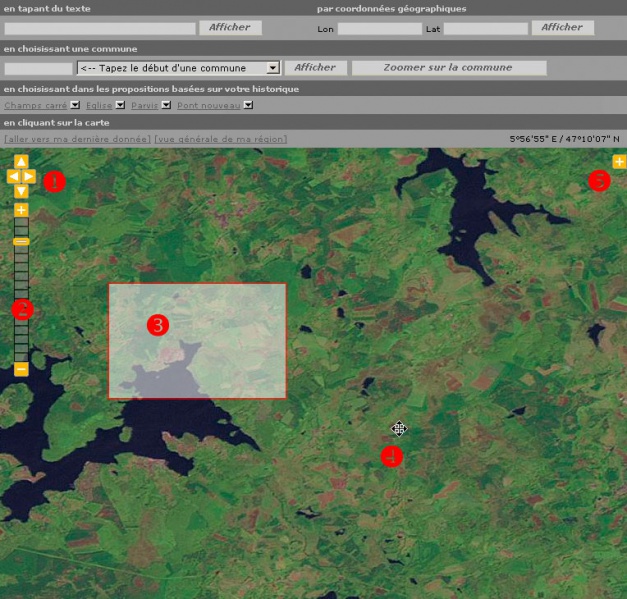
Task: Follow the 'aller vers ma dernière donnée' link
Action: [x=77, y=139]
